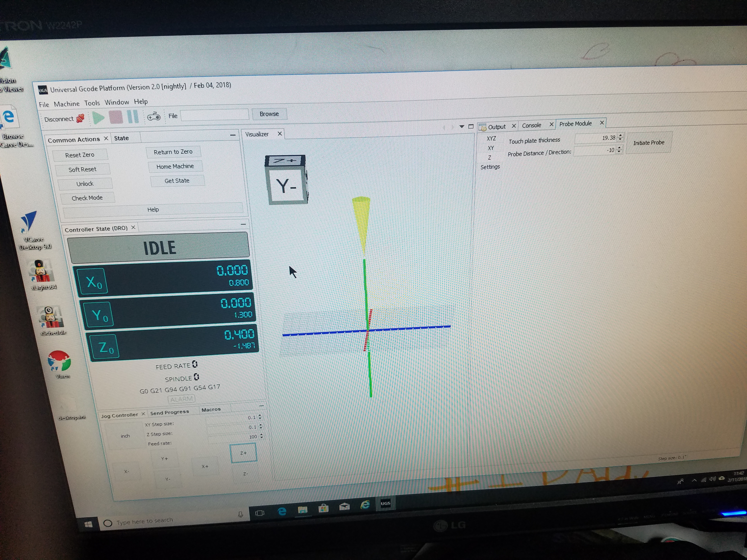
Task: Increment the Touch plate thickness stepper
Action: pos(620,136)
